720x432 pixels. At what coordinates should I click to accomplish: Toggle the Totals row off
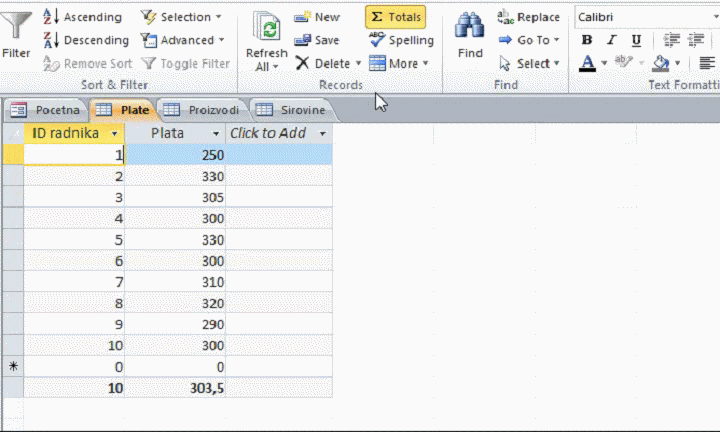(x=395, y=17)
